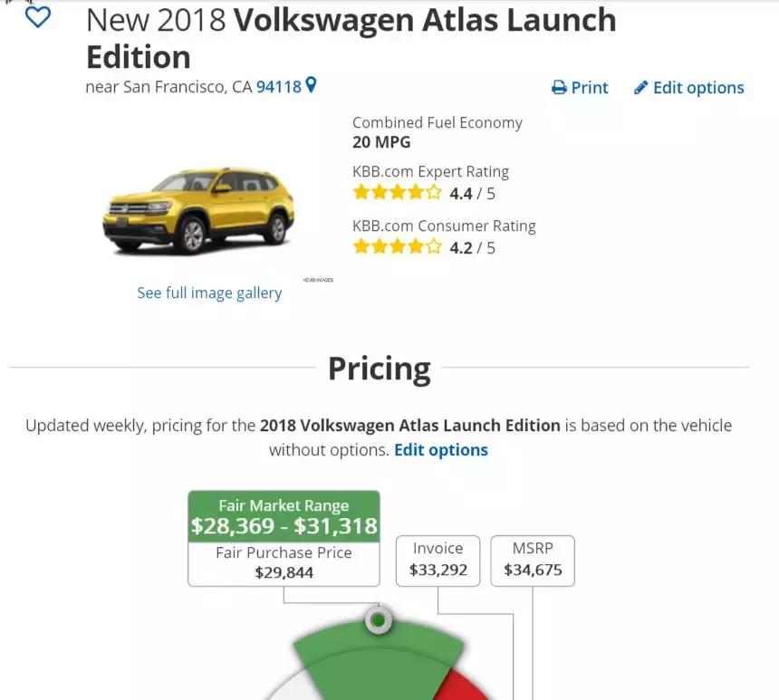Select the MSRP price box

(x=533, y=560)
